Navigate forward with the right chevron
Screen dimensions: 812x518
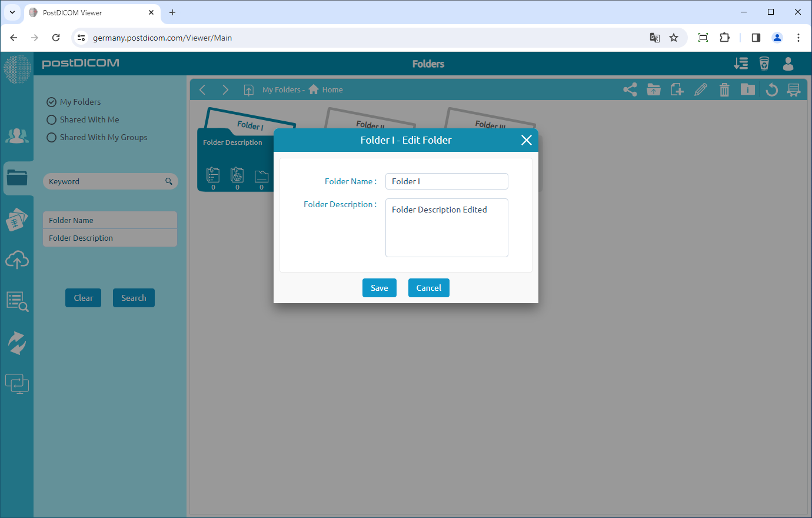[x=225, y=89]
